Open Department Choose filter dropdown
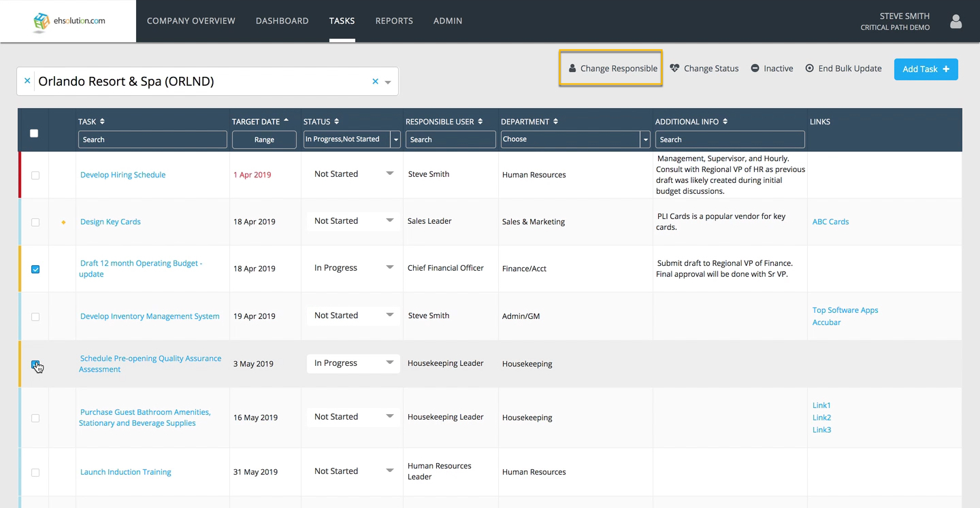Image resolution: width=980 pixels, height=508 pixels. point(575,139)
